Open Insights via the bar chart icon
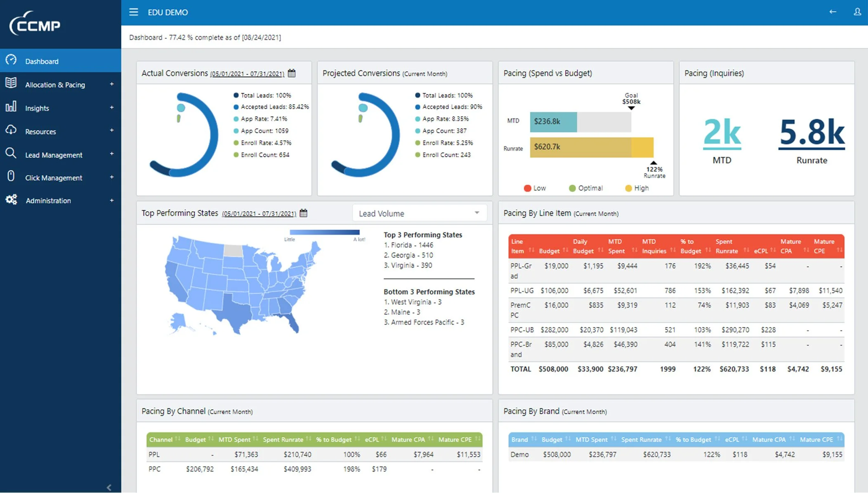868x493 pixels. tap(11, 108)
